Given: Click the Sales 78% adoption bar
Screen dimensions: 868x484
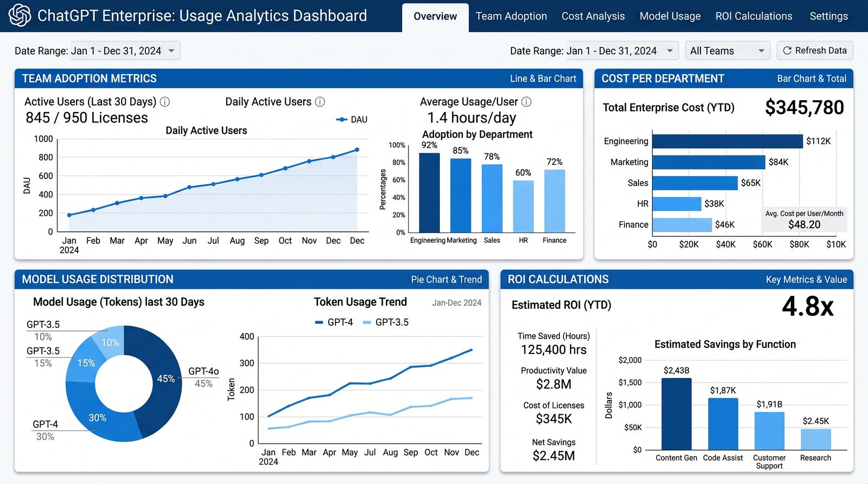Looking at the screenshot, I should click(x=492, y=199).
